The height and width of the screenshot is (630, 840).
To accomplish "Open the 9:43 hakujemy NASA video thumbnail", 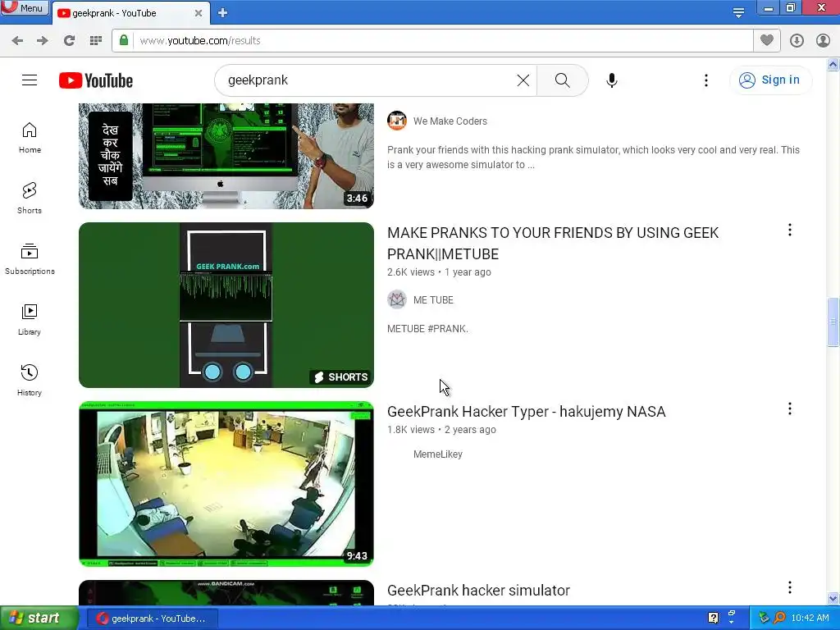I will (x=226, y=484).
